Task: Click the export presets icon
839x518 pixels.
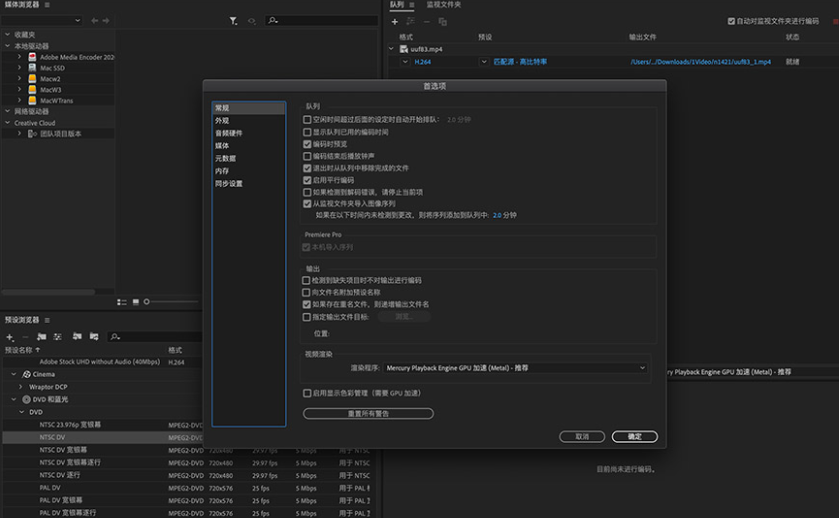Action: (94, 337)
